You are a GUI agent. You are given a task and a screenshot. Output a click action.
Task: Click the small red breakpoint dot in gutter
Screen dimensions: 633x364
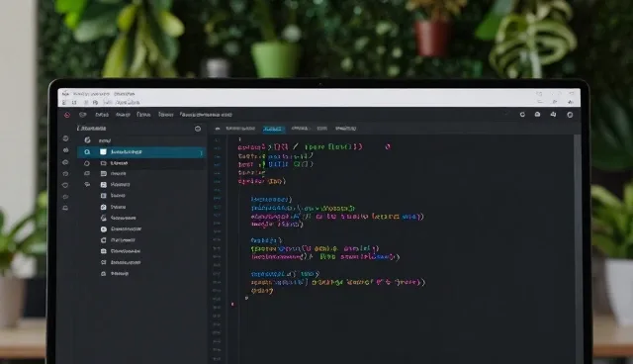232,304
